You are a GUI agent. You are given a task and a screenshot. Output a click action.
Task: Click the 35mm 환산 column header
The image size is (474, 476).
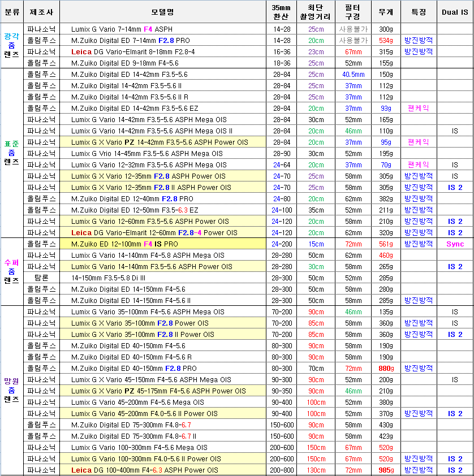point(281,12)
